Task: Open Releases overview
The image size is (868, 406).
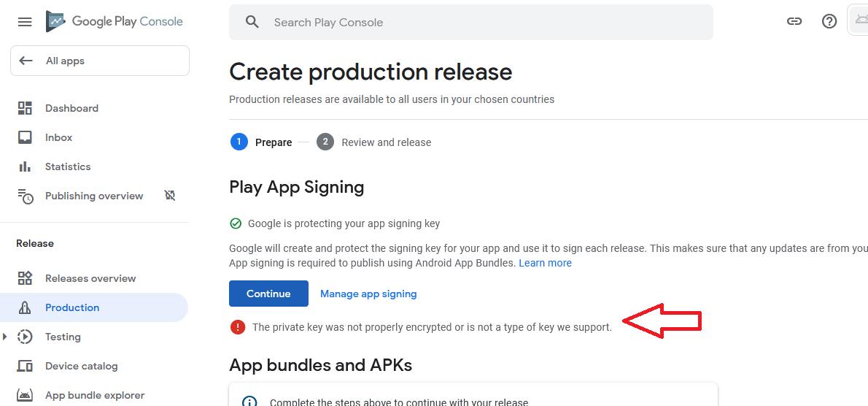Action: pyautogui.click(x=90, y=278)
